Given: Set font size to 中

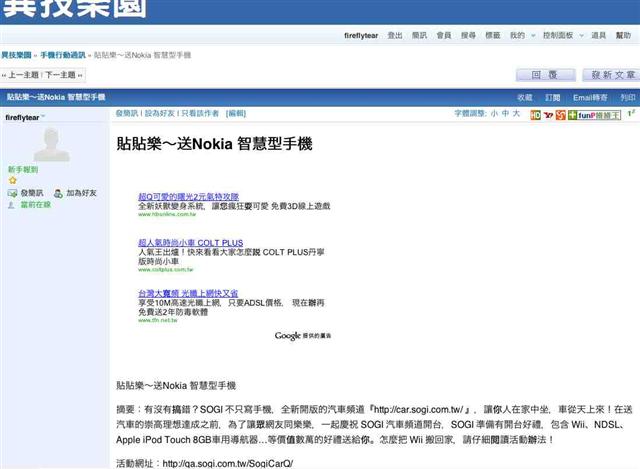Looking at the screenshot, I should (505, 113).
